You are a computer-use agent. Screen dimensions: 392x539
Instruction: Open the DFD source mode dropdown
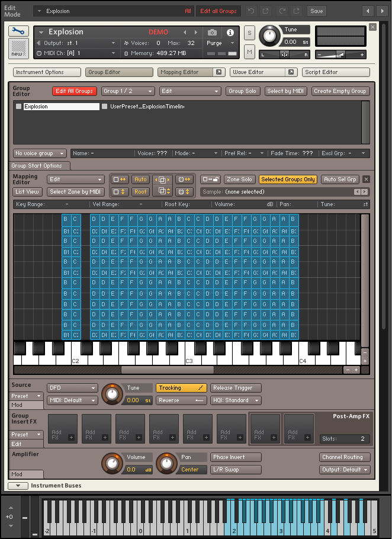pos(72,388)
